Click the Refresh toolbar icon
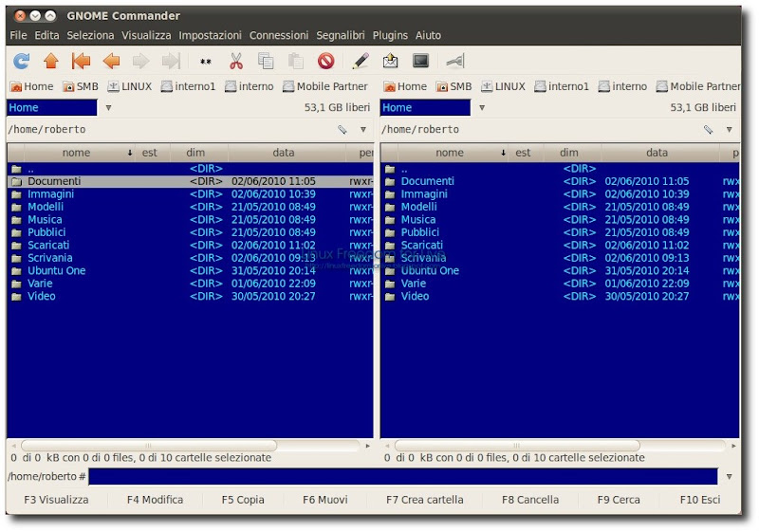 click(x=21, y=61)
